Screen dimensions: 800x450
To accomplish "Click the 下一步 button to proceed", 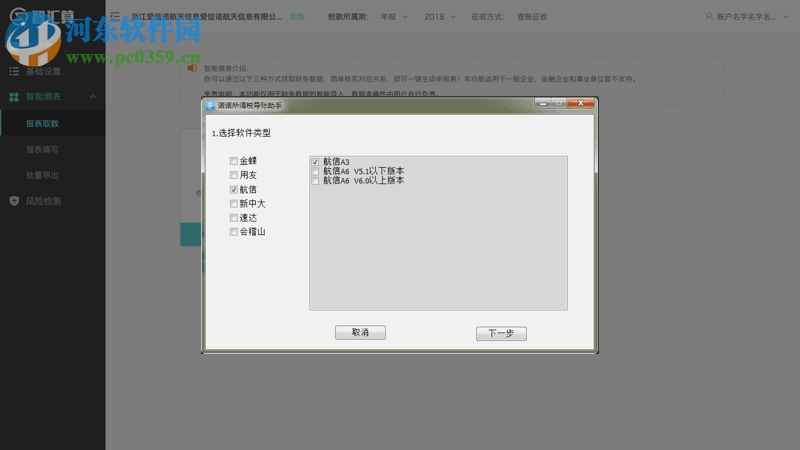I will (501, 333).
